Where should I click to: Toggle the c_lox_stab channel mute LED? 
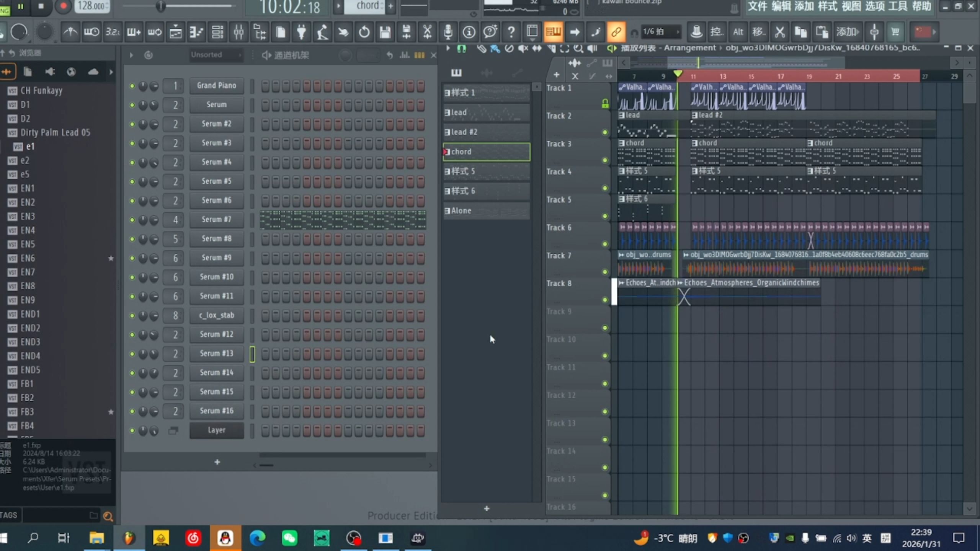click(x=132, y=316)
